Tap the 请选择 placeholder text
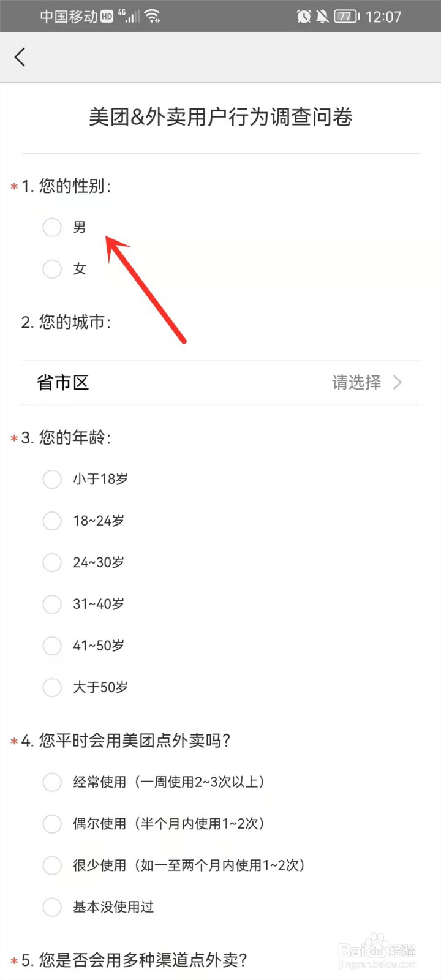The height and width of the screenshot is (980, 441). pos(356,383)
